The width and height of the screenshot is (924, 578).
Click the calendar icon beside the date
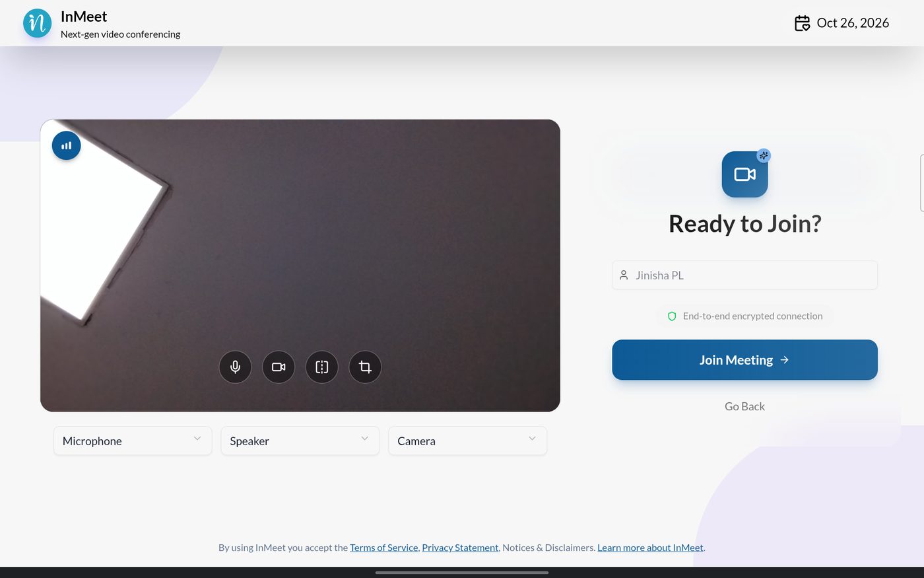point(802,23)
